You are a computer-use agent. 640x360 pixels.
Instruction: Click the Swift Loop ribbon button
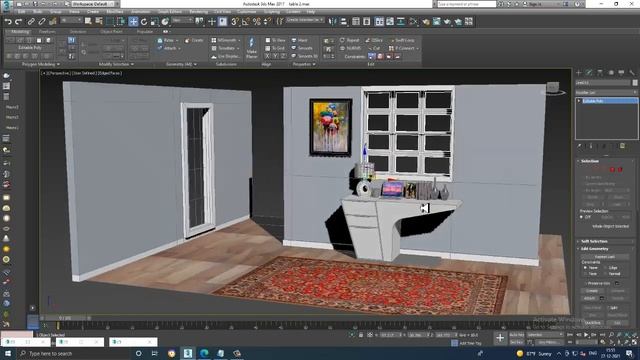(402, 40)
